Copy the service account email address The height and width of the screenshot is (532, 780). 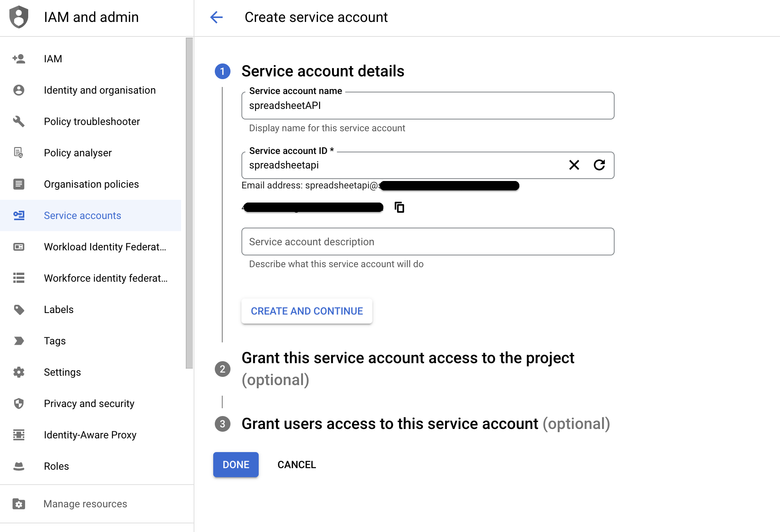tap(399, 207)
